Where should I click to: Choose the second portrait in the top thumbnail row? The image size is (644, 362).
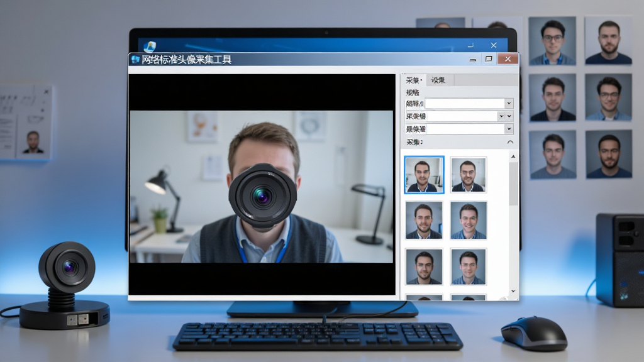(x=468, y=175)
